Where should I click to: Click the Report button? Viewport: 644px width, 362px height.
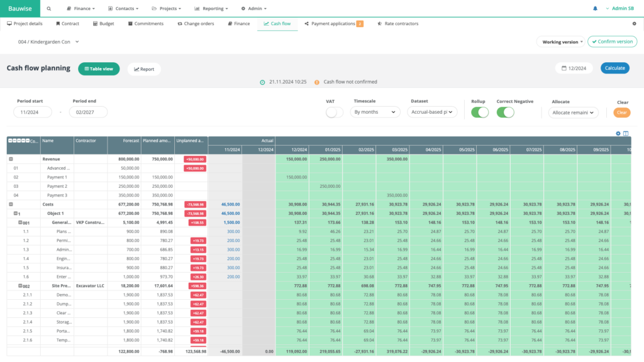point(144,69)
